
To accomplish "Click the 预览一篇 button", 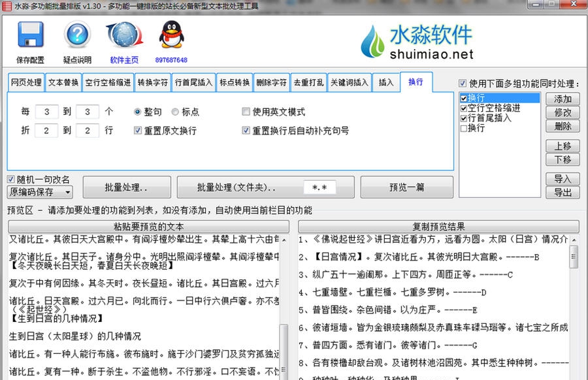I will tap(408, 187).
